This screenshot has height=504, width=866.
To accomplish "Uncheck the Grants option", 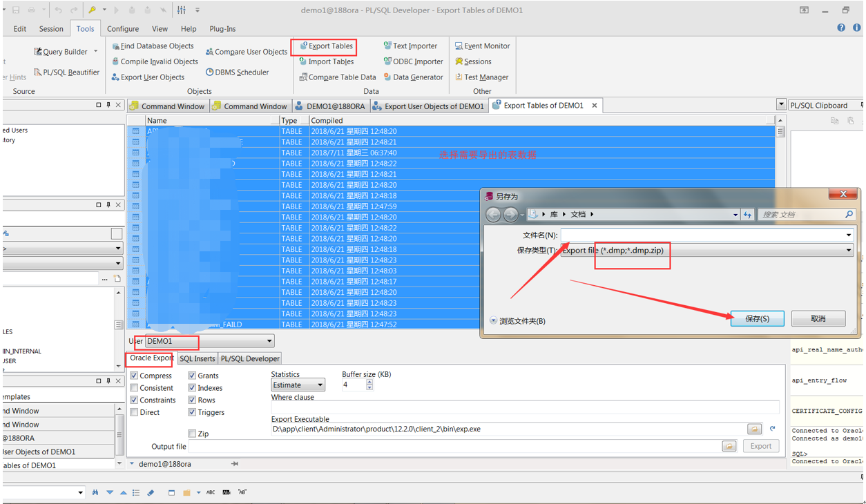I will point(192,376).
